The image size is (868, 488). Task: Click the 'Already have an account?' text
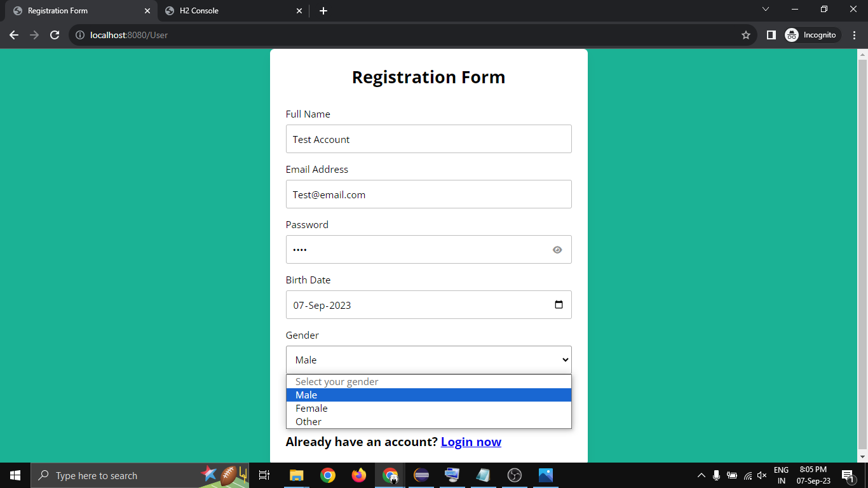point(362,442)
